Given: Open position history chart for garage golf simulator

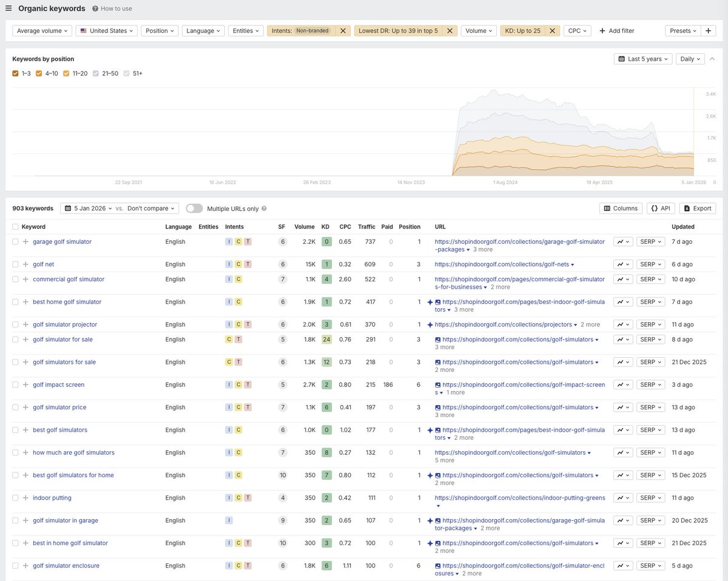Looking at the screenshot, I should pyautogui.click(x=623, y=241).
